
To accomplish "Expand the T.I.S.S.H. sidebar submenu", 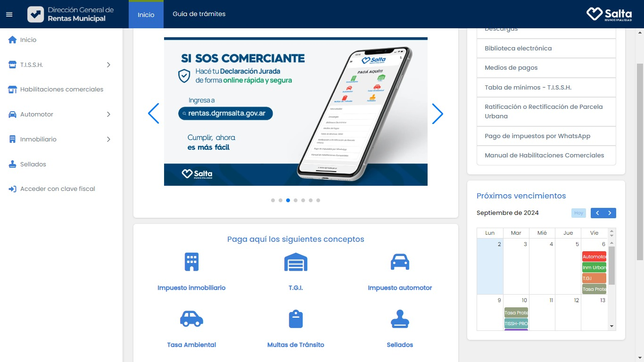I will (108, 65).
